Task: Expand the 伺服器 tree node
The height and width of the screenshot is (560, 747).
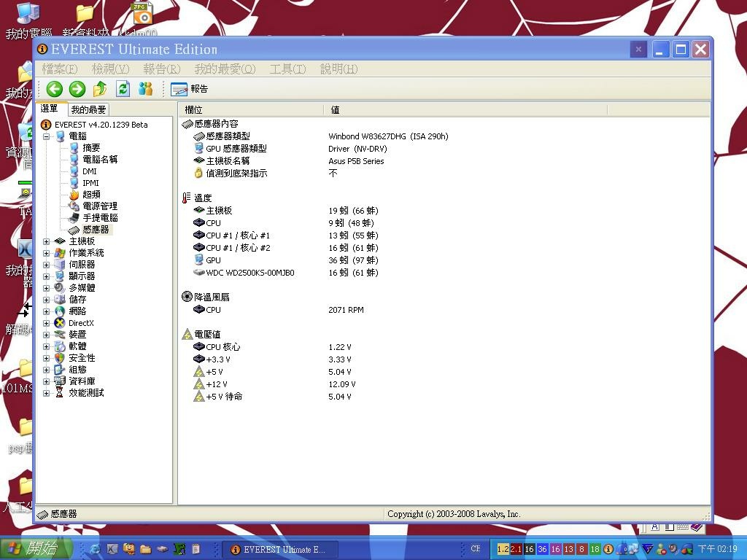Action: click(x=46, y=265)
